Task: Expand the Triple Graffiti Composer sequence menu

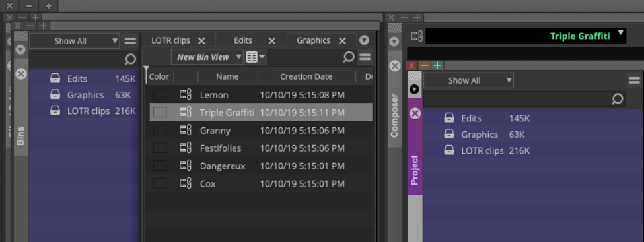Action: click(621, 32)
